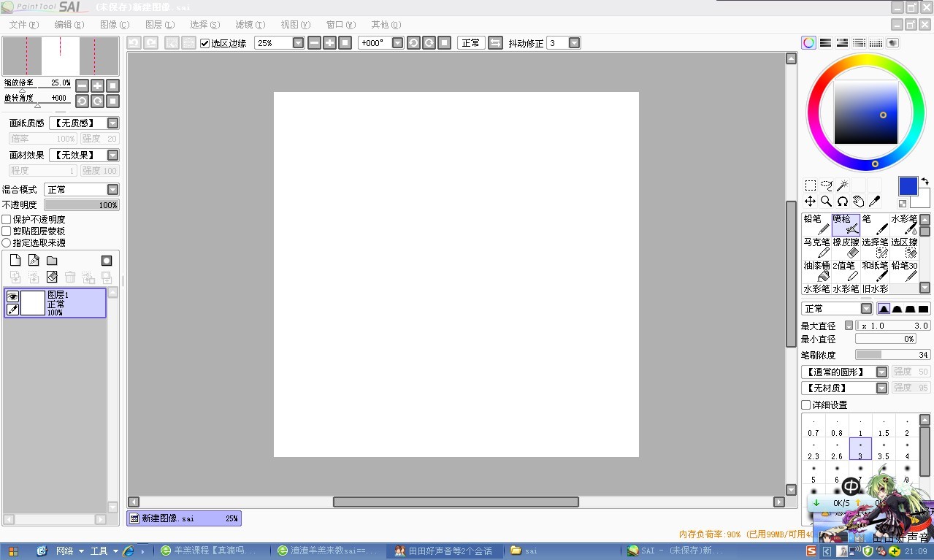Create a new normal layer
The height and width of the screenshot is (560, 934).
[x=15, y=260]
